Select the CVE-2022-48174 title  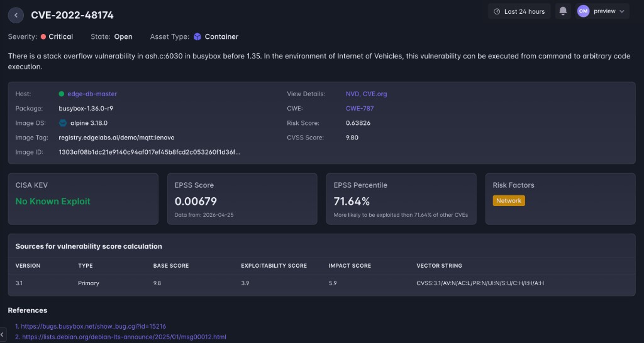tap(72, 15)
